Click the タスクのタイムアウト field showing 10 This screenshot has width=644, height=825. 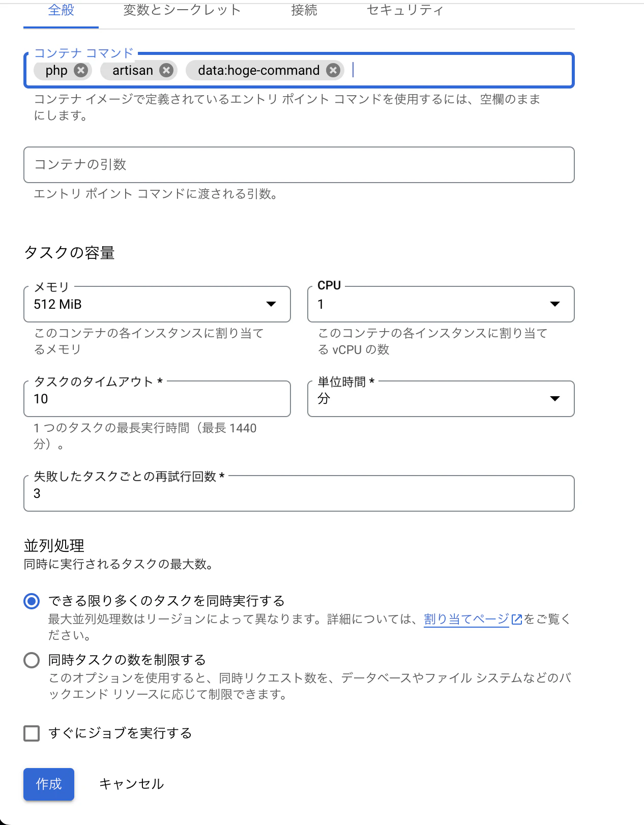point(157,399)
